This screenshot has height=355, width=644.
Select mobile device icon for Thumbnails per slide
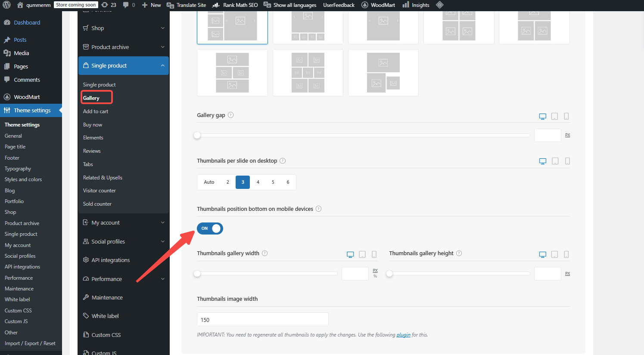click(x=567, y=161)
